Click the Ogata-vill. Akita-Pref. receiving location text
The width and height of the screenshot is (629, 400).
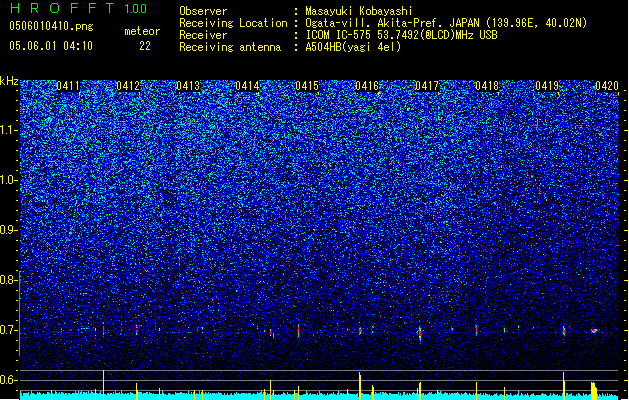click(446, 23)
